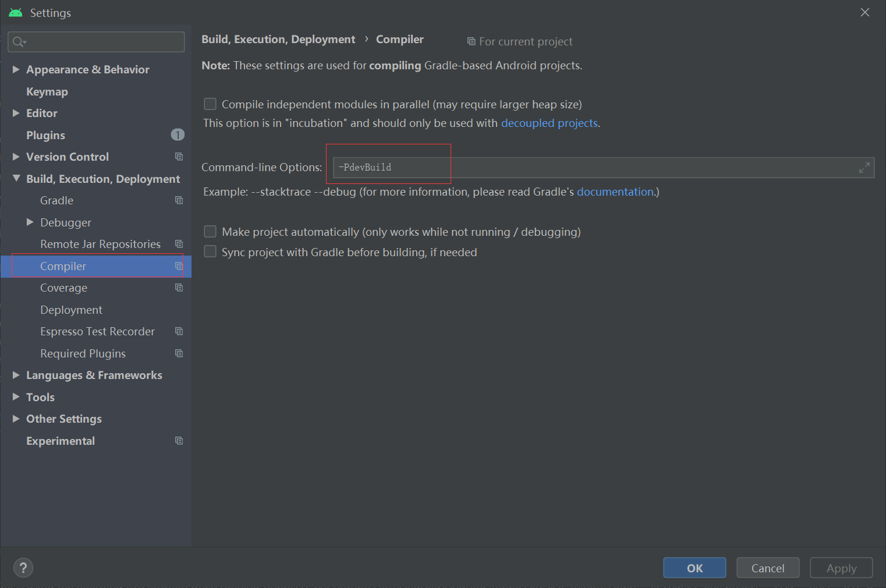
Task: Click the OK button
Action: point(694,568)
